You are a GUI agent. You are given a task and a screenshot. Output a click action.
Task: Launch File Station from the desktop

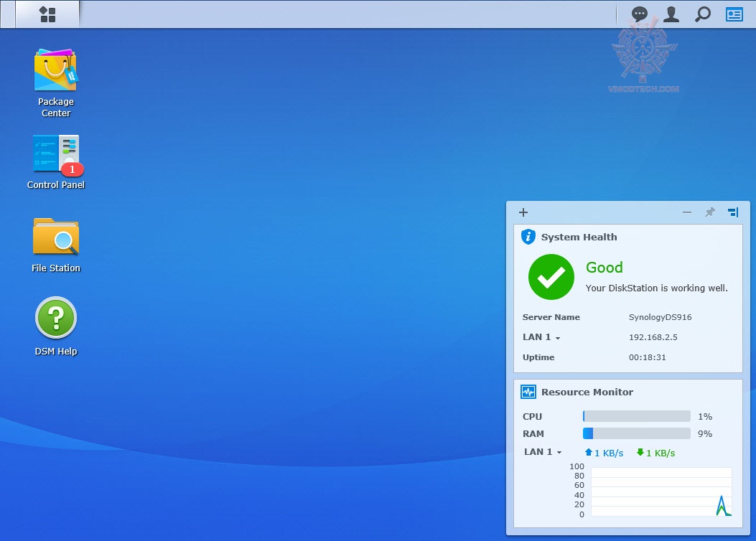coord(56,236)
